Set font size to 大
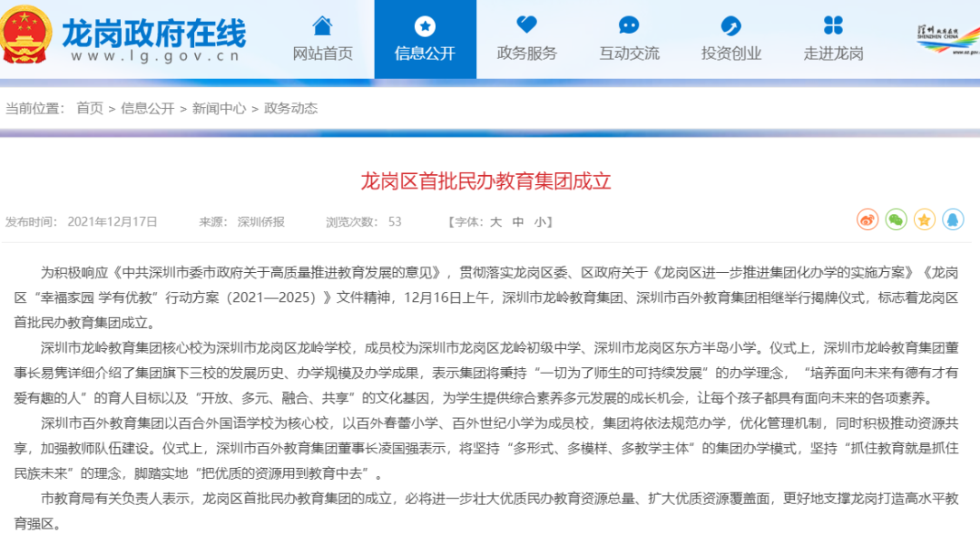The width and height of the screenshot is (980, 544). 495,222
